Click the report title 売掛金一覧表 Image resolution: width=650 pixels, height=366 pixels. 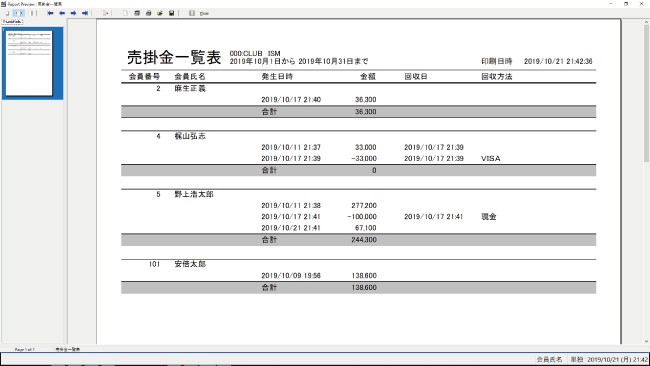click(x=174, y=58)
